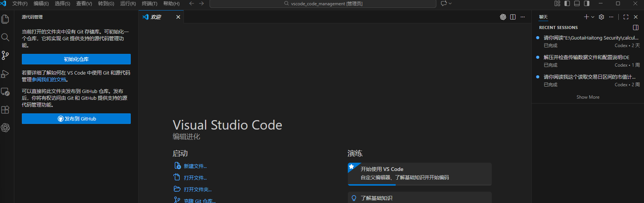Open the 转到(G) menu
The height and width of the screenshot is (203, 644).
pos(106,3)
